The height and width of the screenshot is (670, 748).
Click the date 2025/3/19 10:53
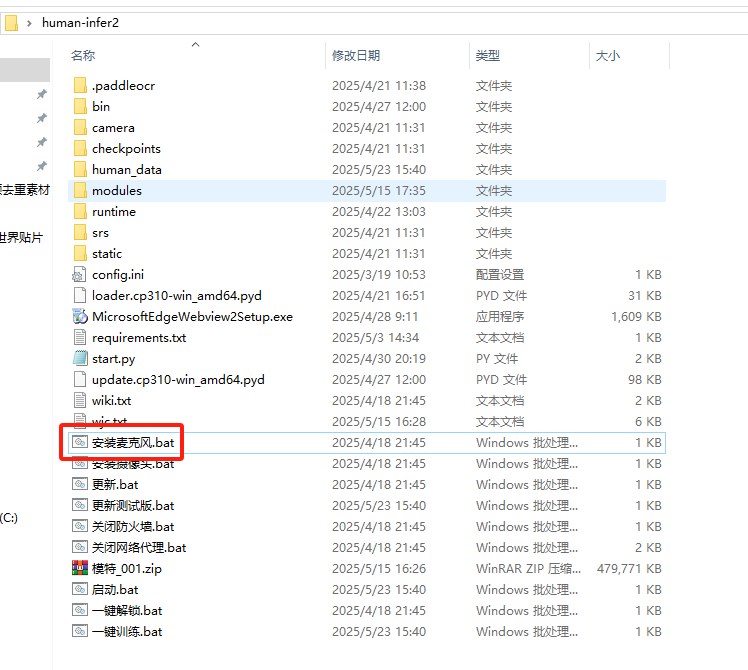click(x=379, y=274)
